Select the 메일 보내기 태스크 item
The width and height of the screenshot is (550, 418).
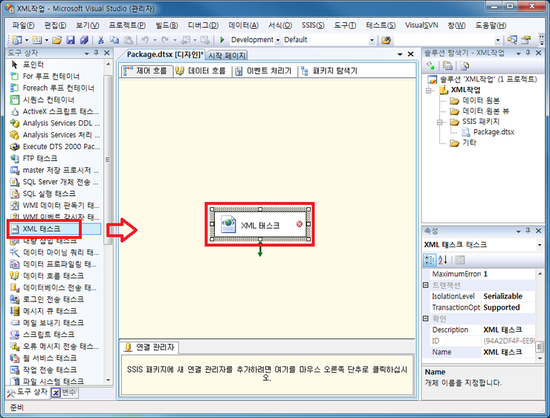(54, 323)
